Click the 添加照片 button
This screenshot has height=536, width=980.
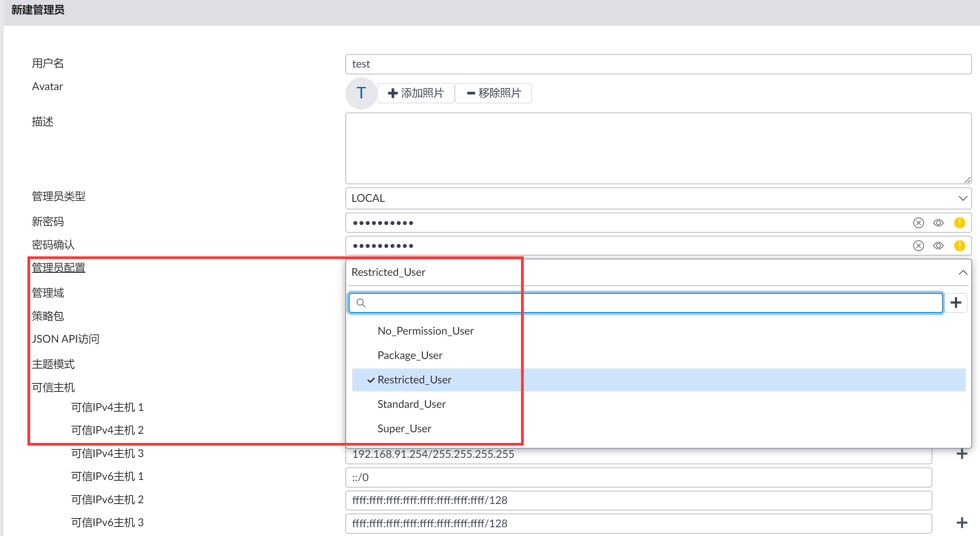(416, 93)
